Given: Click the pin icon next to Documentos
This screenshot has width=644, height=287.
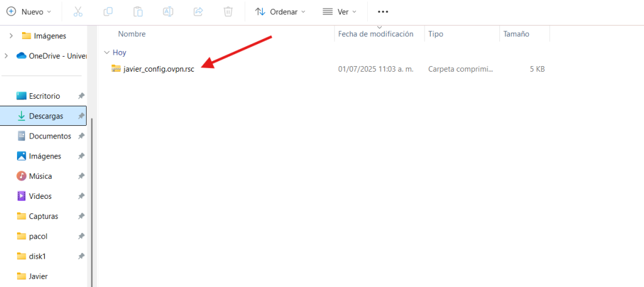Looking at the screenshot, I should 81,136.
